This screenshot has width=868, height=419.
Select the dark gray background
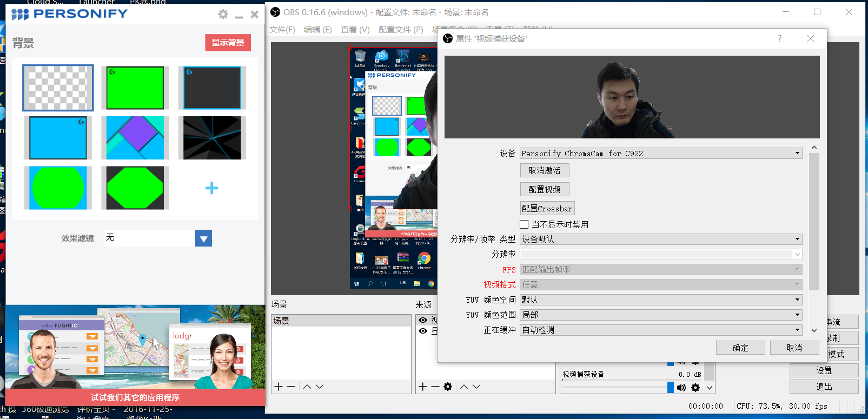tap(212, 88)
